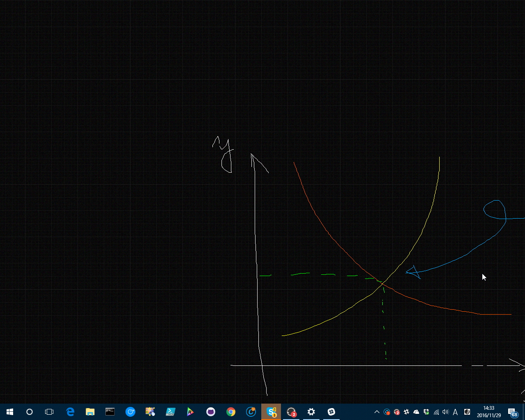Viewport: 525px width, 420px height.
Task: Open the colorful triangle R app icon
Action: click(191, 412)
